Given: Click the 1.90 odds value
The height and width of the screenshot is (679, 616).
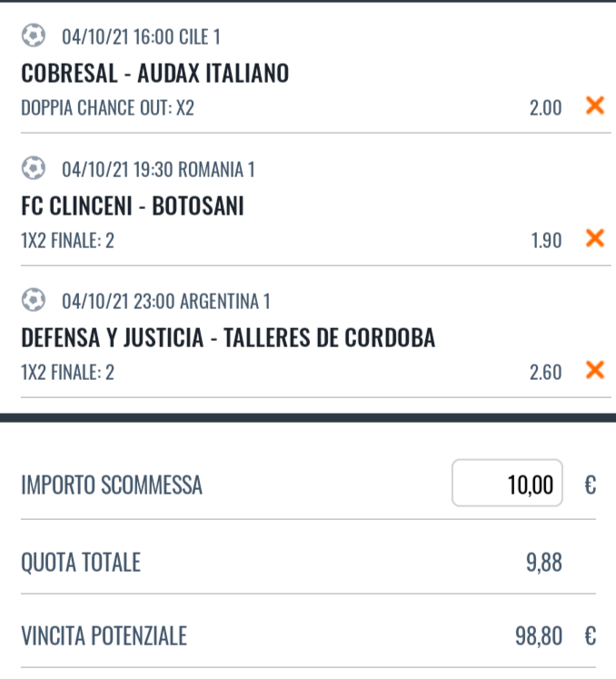Looking at the screenshot, I should coord(545,240).
